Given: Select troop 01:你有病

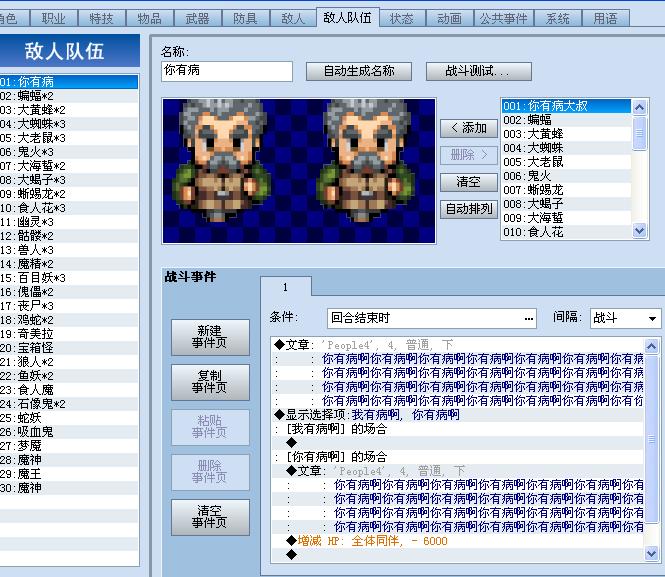Looking at the screenshot, I should pos(69,82).
